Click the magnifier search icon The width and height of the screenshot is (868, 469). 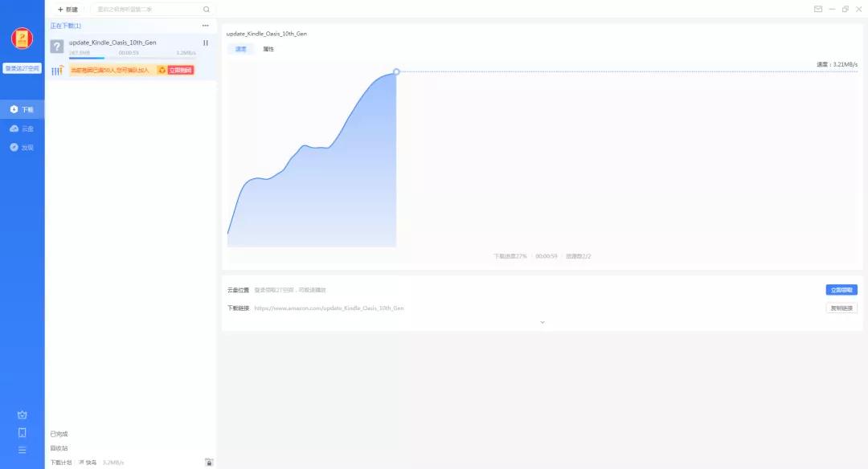207,10
